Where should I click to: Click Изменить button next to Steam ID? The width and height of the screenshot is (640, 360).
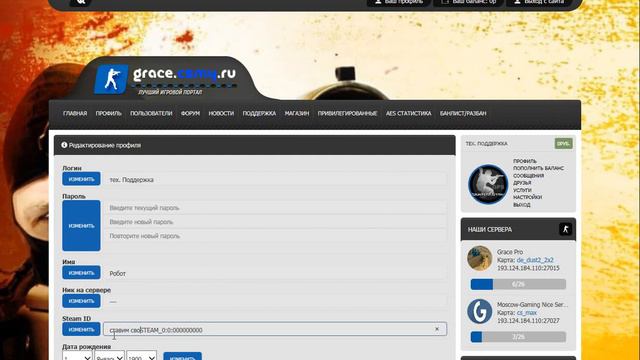tap(81, 329)
